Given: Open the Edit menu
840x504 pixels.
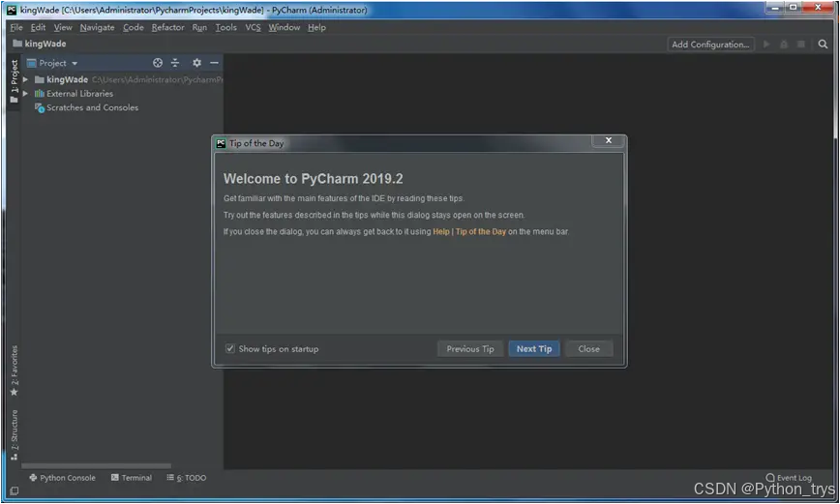Looking at the screenshot, I should (38, 27).
